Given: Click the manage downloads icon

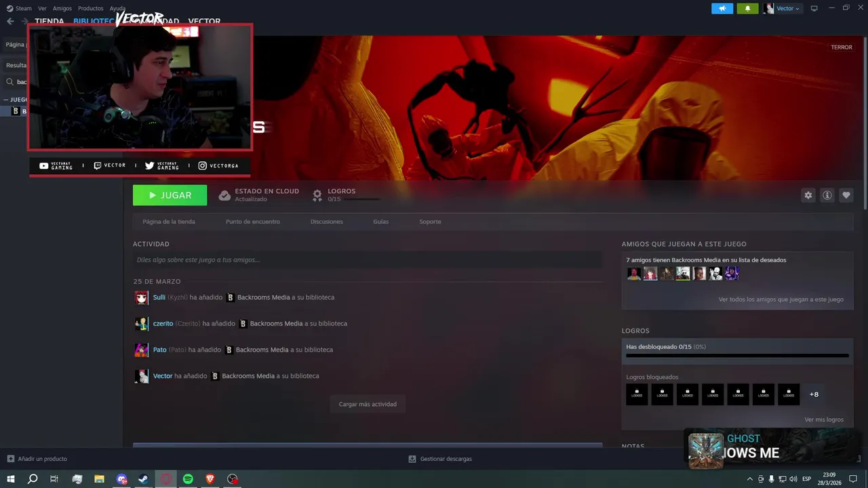Looking at the screenshot, I should (412, 459).
